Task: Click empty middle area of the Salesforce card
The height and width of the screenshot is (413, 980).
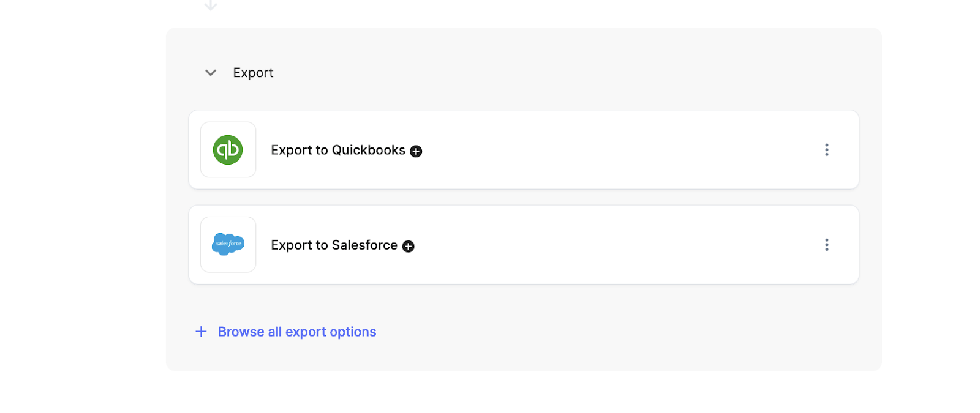Action: [x=612, y=245]
